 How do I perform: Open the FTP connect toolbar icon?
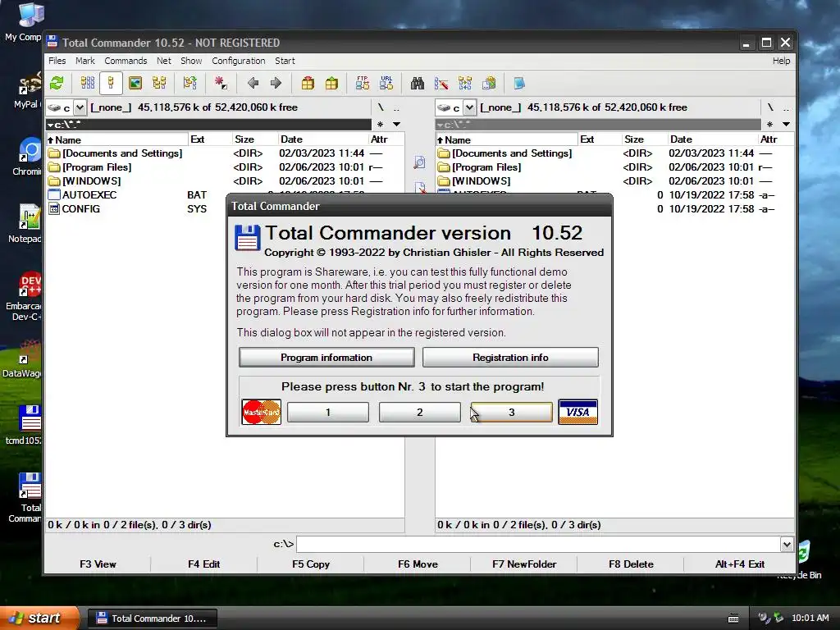point(362,83)
